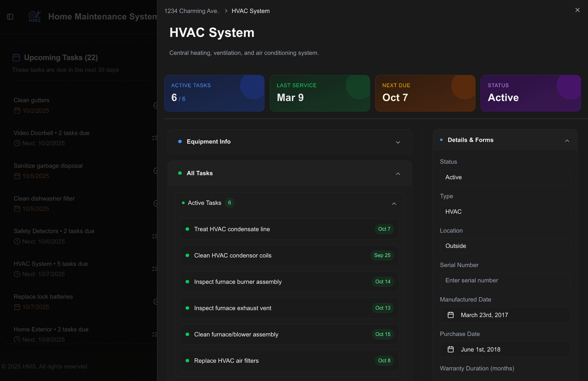Click the HVAC System breadcrumb item
The width and height of the screenshot is (588, 381).
click(x=251, y=11)
